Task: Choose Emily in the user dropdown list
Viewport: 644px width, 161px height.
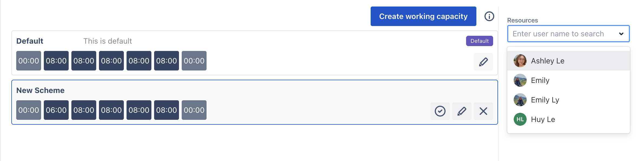Action: click(x=540, y=80)
